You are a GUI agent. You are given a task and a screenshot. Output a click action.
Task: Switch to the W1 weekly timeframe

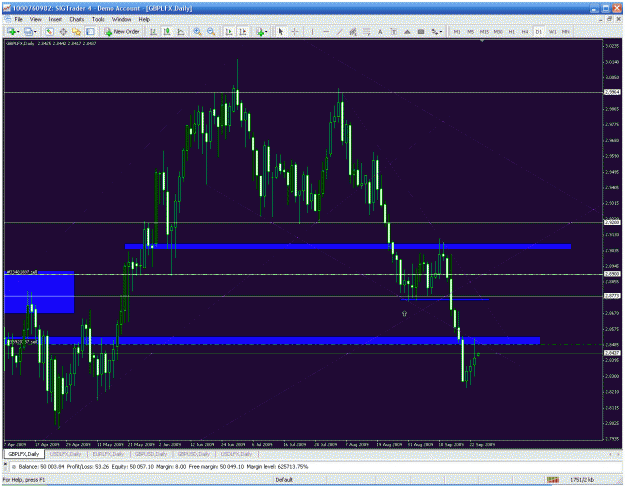click(552, 32)
